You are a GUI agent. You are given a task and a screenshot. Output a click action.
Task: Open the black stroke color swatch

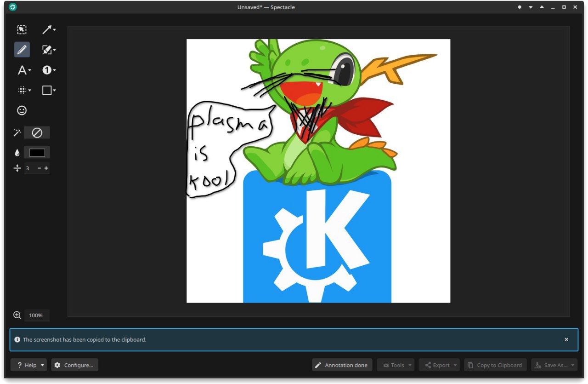[37, 153]
